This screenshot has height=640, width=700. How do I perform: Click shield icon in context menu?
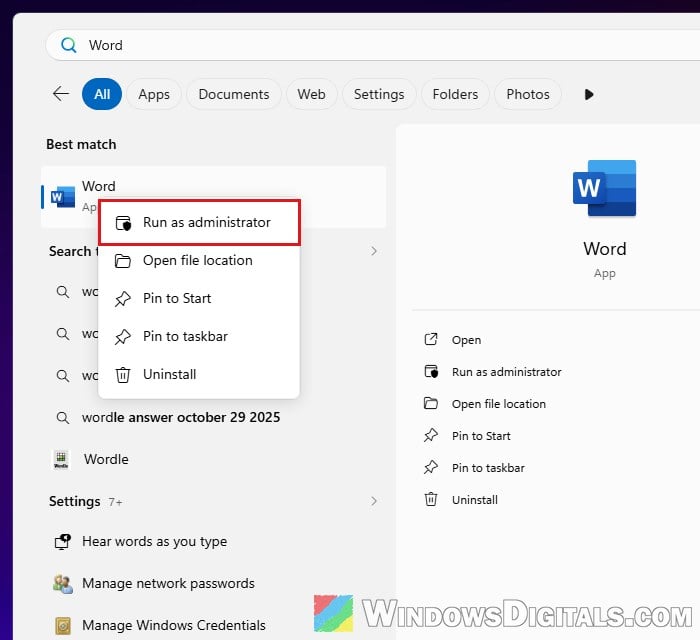123,223
